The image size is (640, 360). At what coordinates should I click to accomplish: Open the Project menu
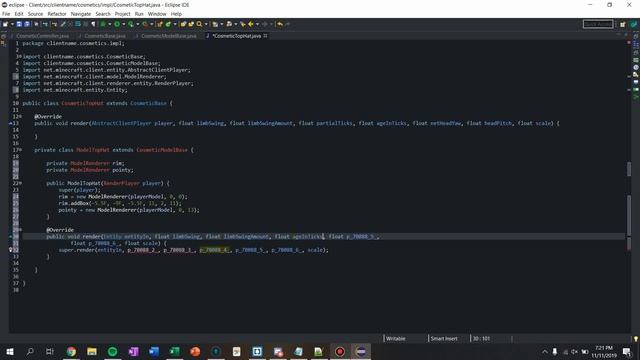click(122, 14)
